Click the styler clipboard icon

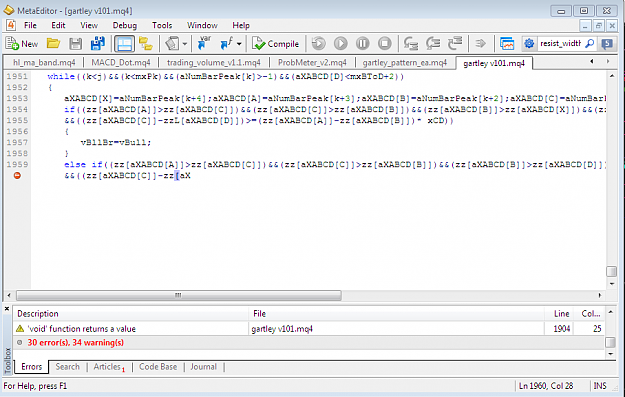click(172, 44)
